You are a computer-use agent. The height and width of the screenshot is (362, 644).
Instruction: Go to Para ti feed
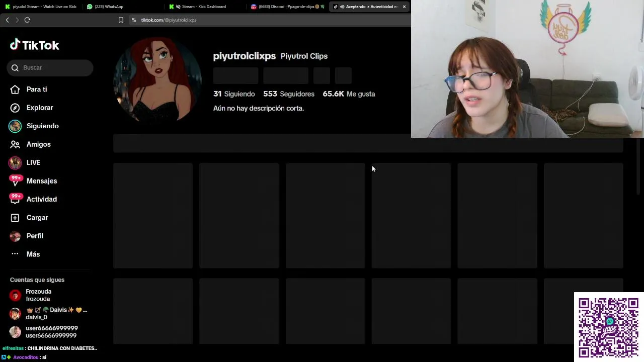(37, 89)
